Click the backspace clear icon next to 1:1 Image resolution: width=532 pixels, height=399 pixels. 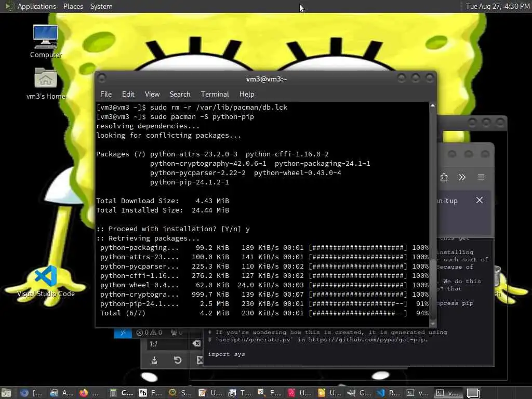[x=196, y=344]
